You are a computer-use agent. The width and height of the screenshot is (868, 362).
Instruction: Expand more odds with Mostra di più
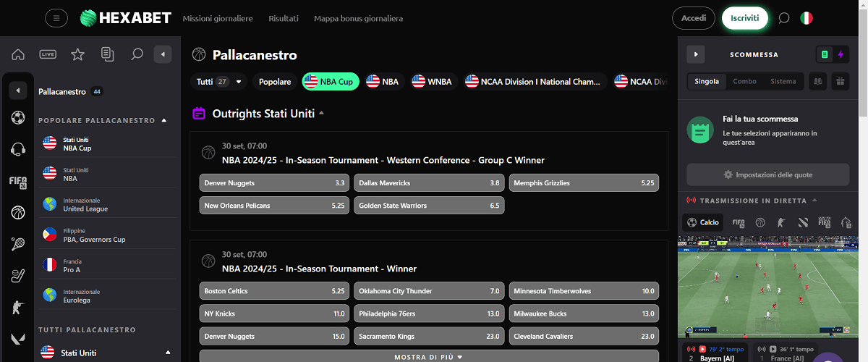point(429,357)
